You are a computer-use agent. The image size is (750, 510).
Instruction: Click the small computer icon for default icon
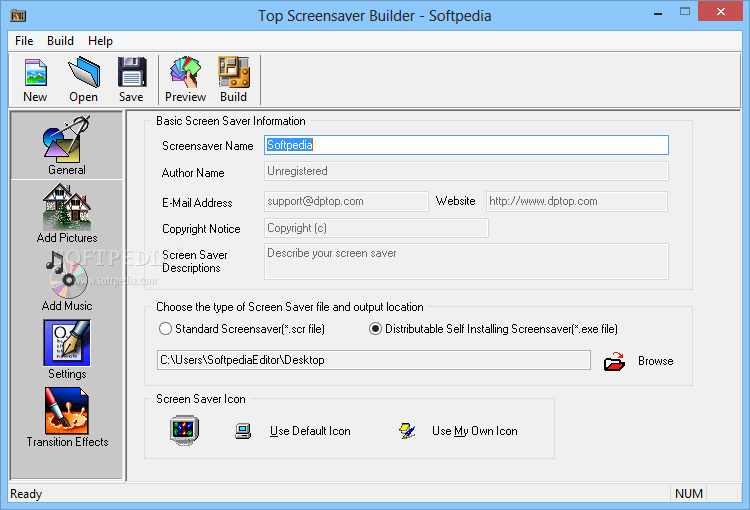tap(243, 431)
